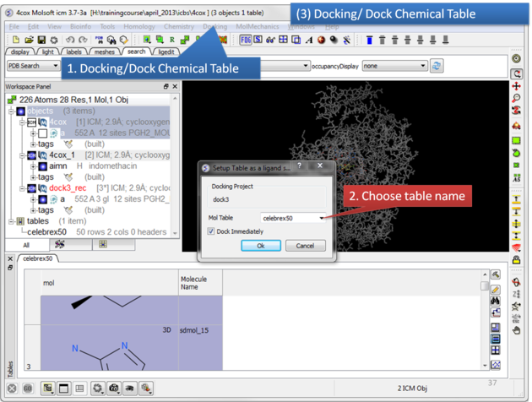The width and height of the screenshot is (532, 402).
Task: Toggle the Dock Immediately checkbox
Action: pyautogui.click(x=211, y=231)
